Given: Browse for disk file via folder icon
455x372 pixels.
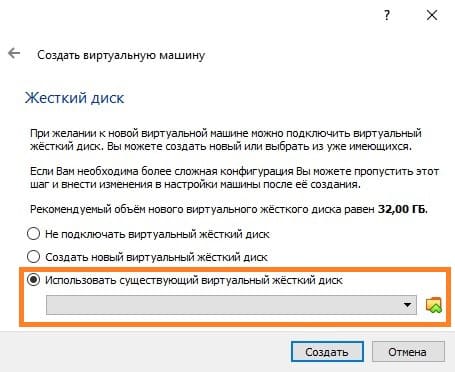Looking at the screenshot, I should tap(434, 305).
